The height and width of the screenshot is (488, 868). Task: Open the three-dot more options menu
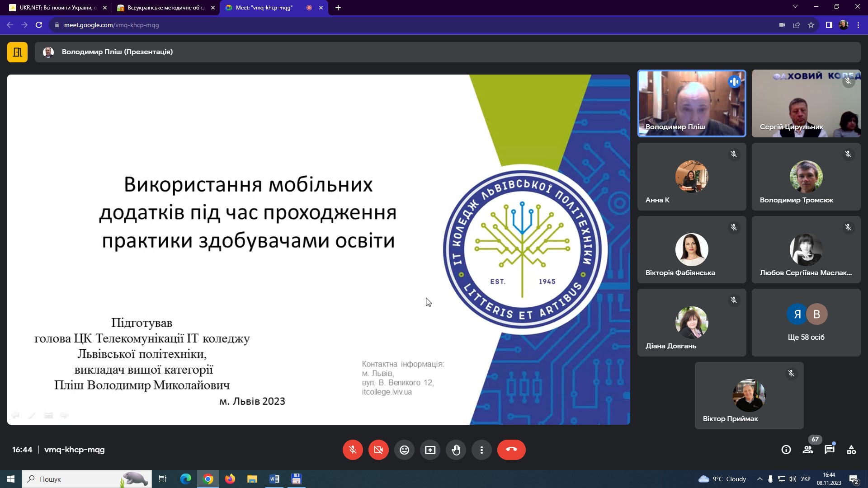481,450
